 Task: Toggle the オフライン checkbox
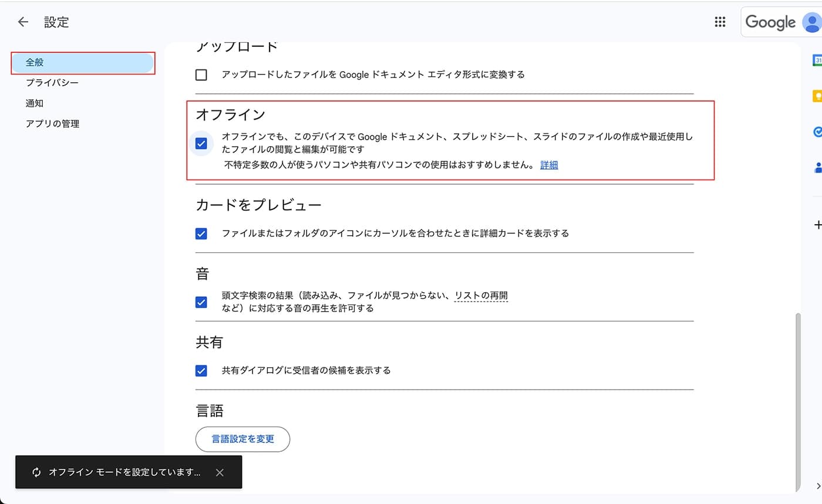(201, 143)
